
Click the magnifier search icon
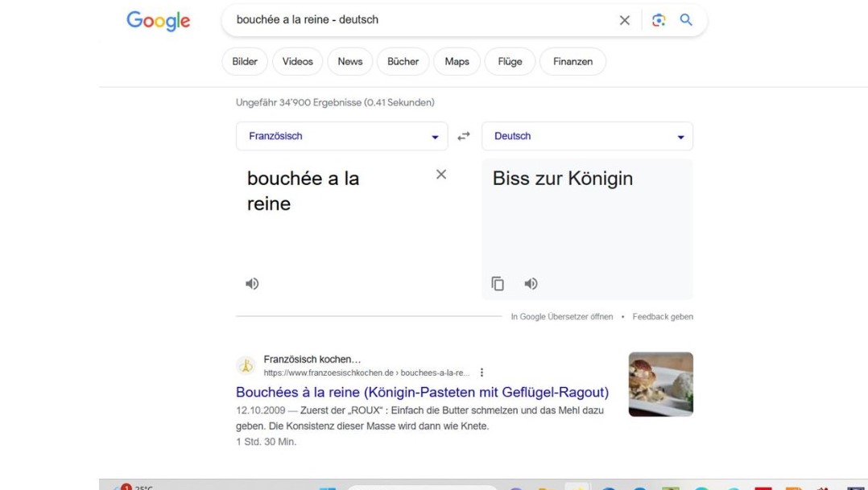(686, 20)
